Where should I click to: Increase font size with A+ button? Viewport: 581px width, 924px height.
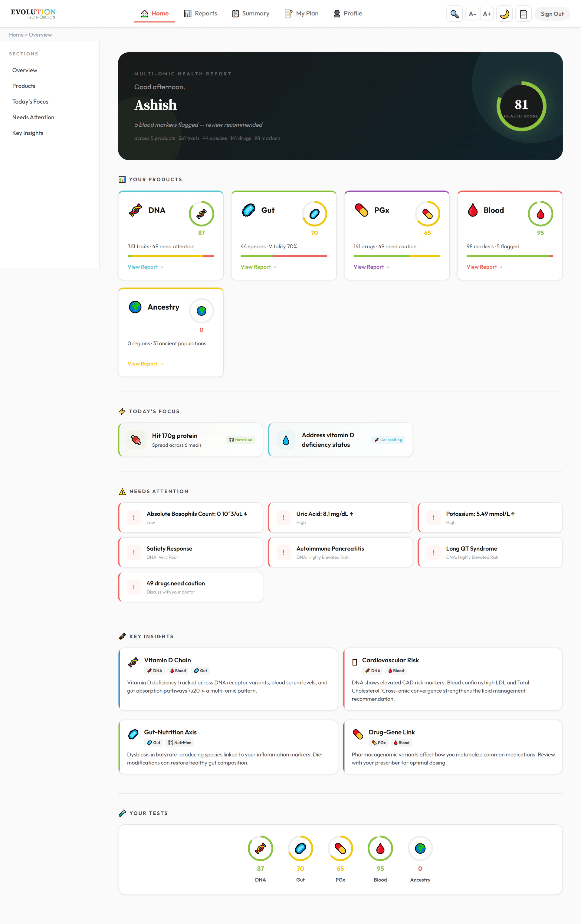pyautogui.click(x=487, y=13)
